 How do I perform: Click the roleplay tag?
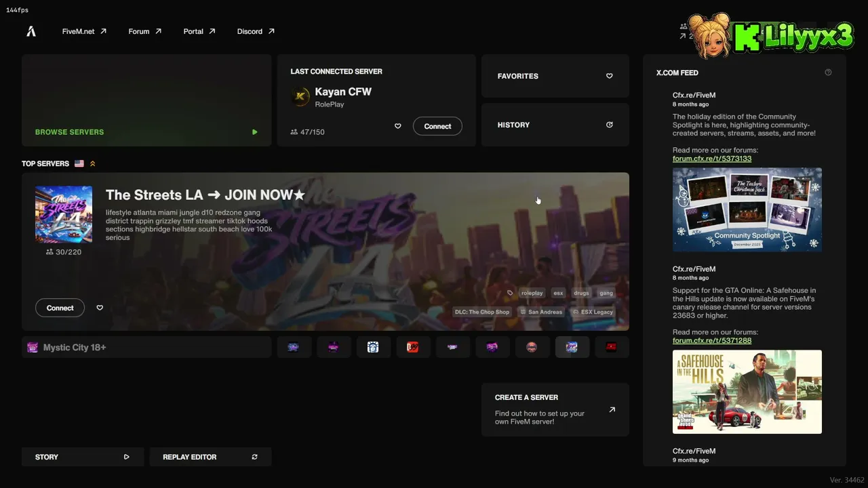coord(532,293)
